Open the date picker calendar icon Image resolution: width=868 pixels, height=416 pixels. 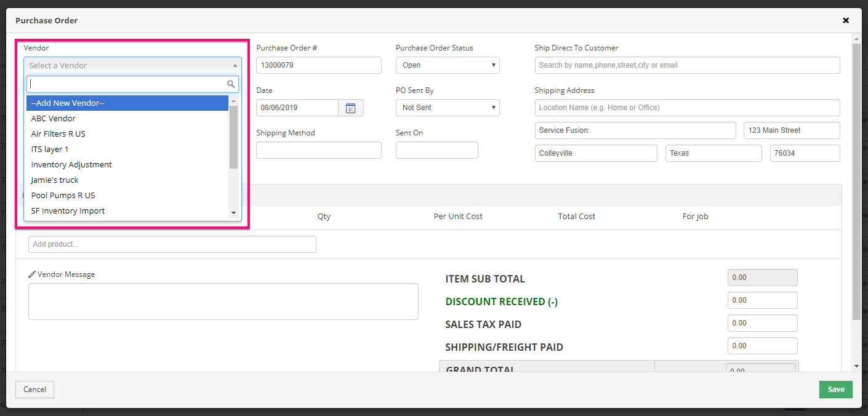(350, 108)
